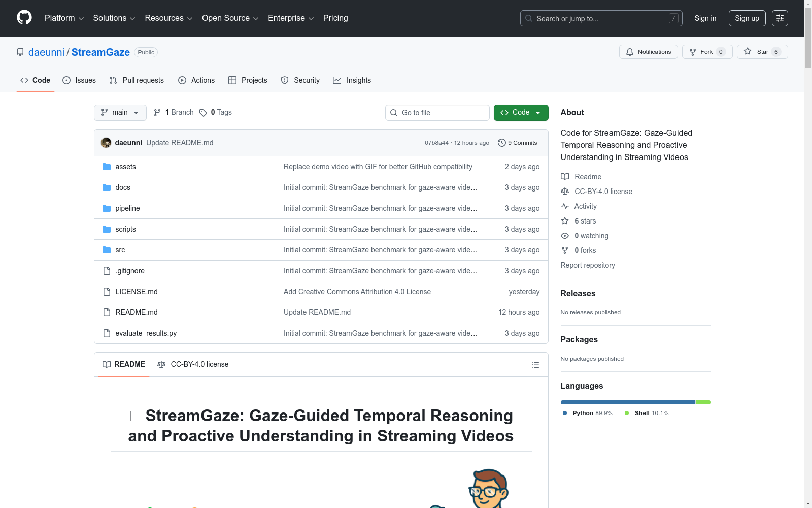This screenshot has width=812, height=508.
Task: Open the green Code dropdown
Action: tap(521, 113)
